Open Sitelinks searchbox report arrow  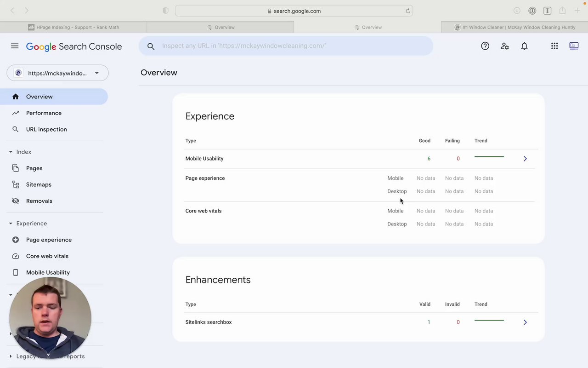pos(525,322)
